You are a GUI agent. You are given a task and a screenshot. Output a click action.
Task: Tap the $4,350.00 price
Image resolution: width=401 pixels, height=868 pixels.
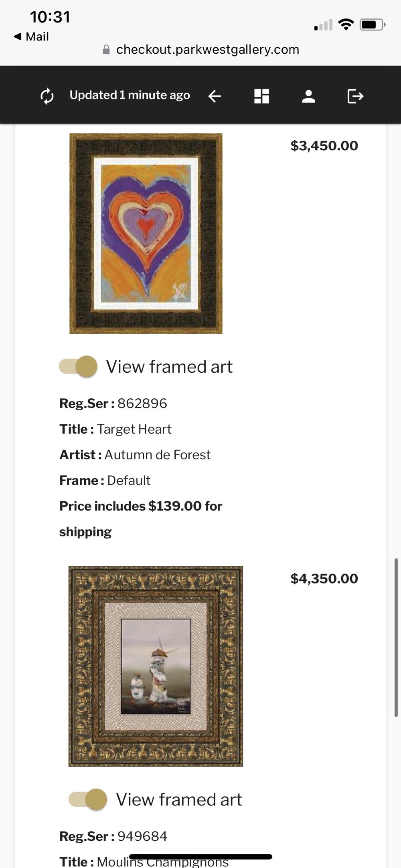coord(324,578)
